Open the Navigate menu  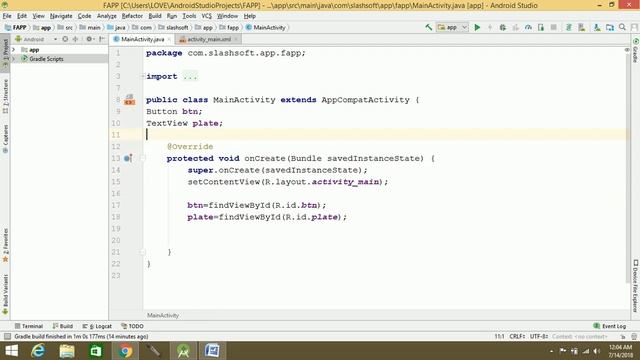[x=61, y=16]
